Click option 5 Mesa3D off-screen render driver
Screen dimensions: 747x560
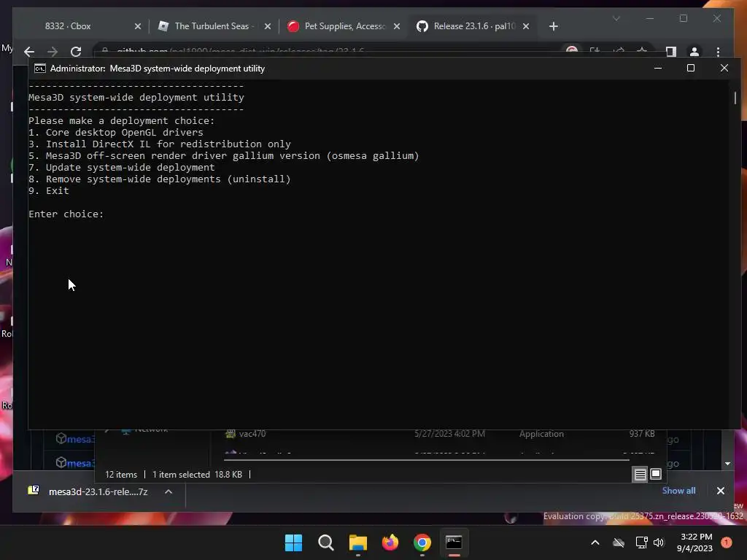(223, 156)
